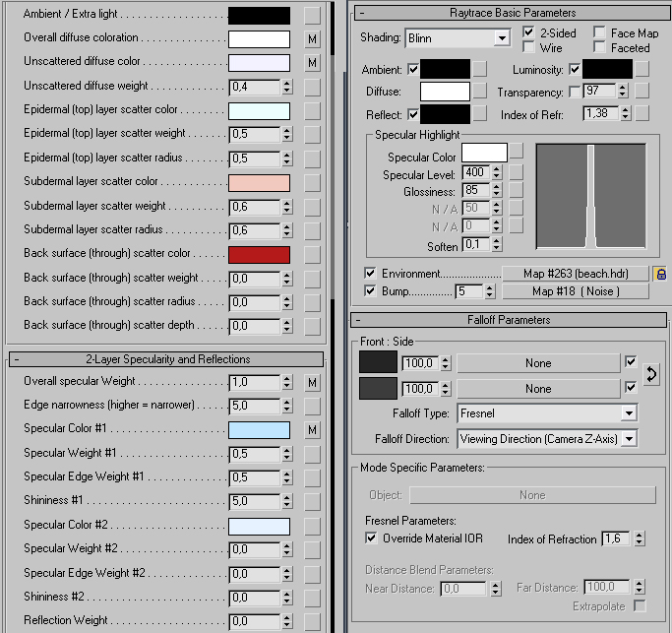This screenshot has width=672, height=633.
Task: Open the M map button for Overall specular Weight
Action: (x=312, y=382)
